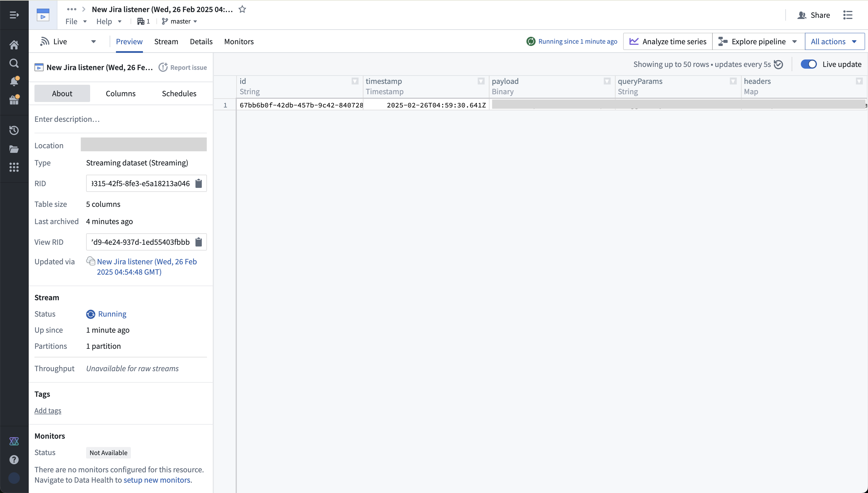Open the timestamp column filter menu
Image resolution: width=868 pixels, height=493 pixels.
click(x=481, y=81)
